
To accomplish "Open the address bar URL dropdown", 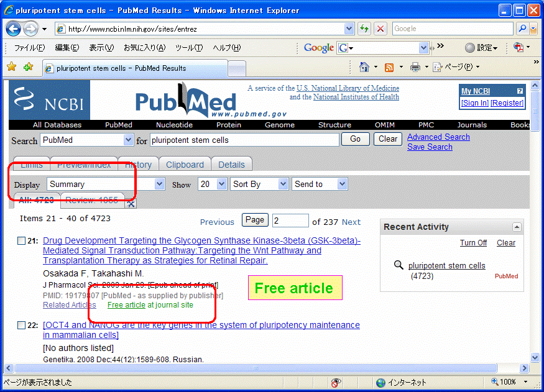I will coord(349,29).
